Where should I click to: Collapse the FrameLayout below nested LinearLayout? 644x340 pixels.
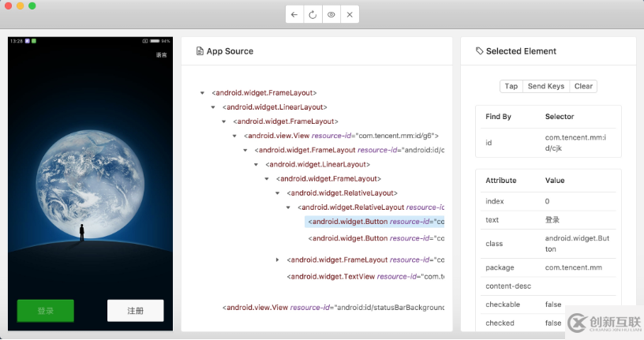pos(267,179)
